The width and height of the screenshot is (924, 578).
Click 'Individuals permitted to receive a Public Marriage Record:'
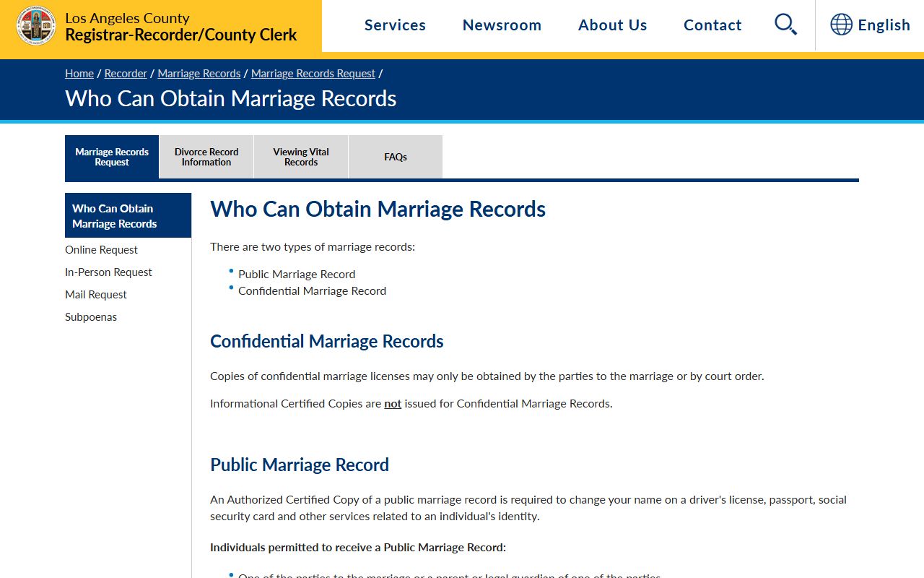(358, 547)
